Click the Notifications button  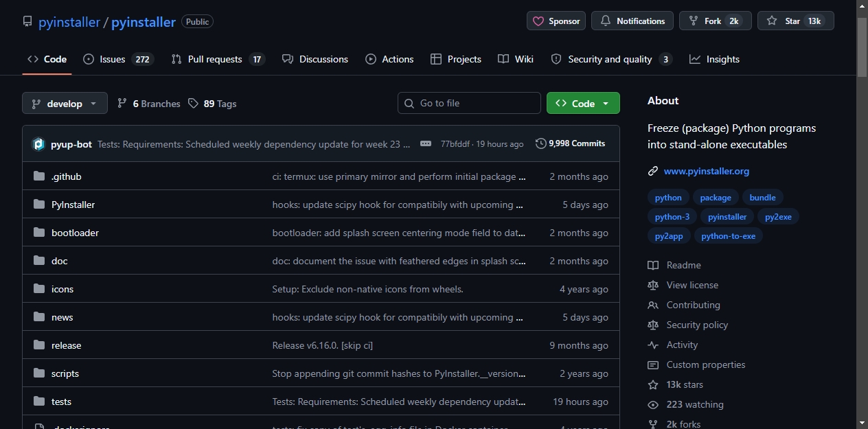point(632,21)
